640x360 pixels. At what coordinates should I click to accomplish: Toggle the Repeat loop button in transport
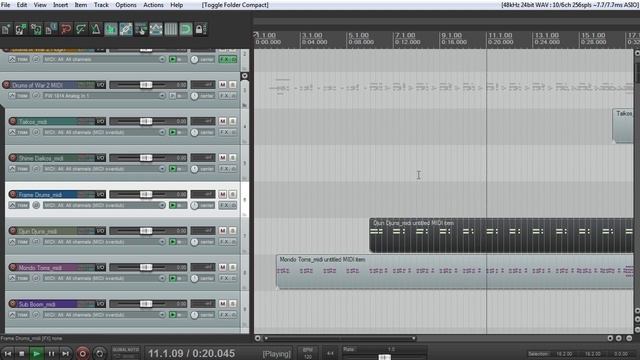[99, 353]
